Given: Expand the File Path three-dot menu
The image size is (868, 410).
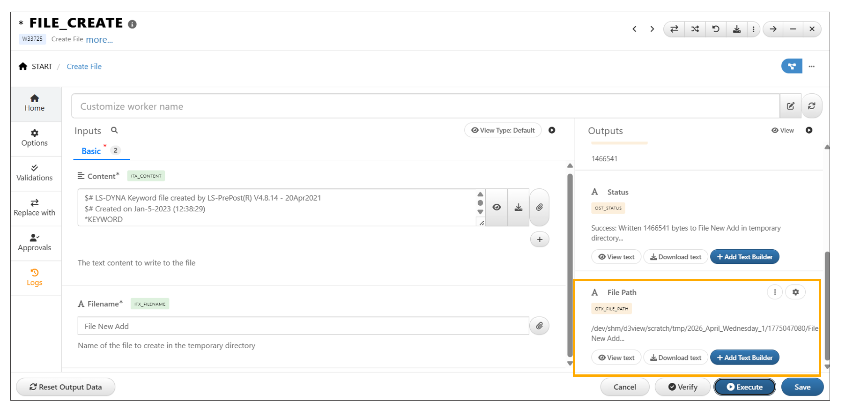Looking at the screenshot, I should coord(775,292).
